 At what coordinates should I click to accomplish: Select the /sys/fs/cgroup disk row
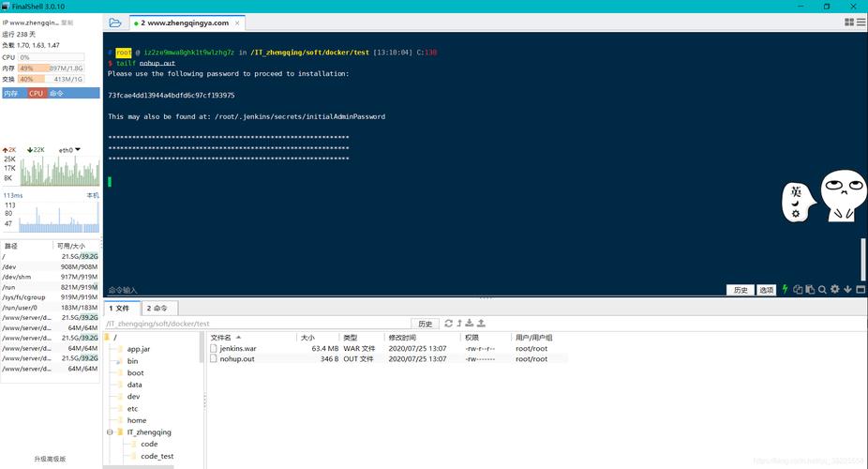pyautogui.click(x=50, y=297)
